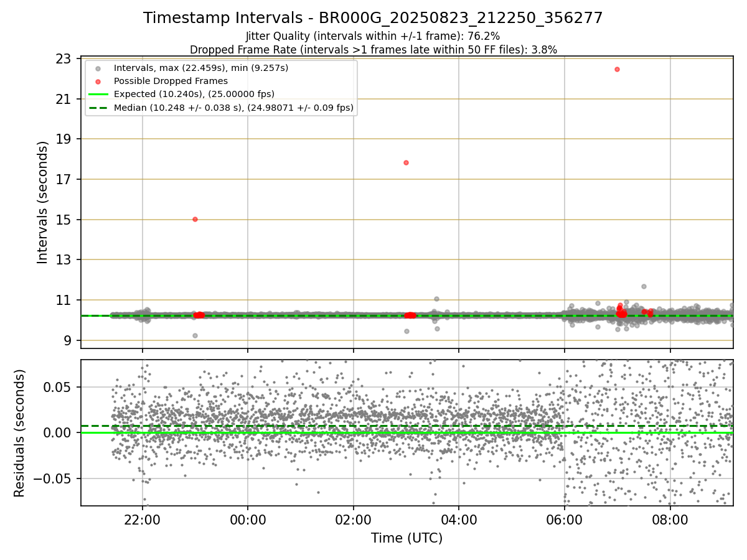This screenshot has width=747, height=560.
Task: Click the 'Time (UTC)' x-axis label
Action: click(x=406, y=538)
